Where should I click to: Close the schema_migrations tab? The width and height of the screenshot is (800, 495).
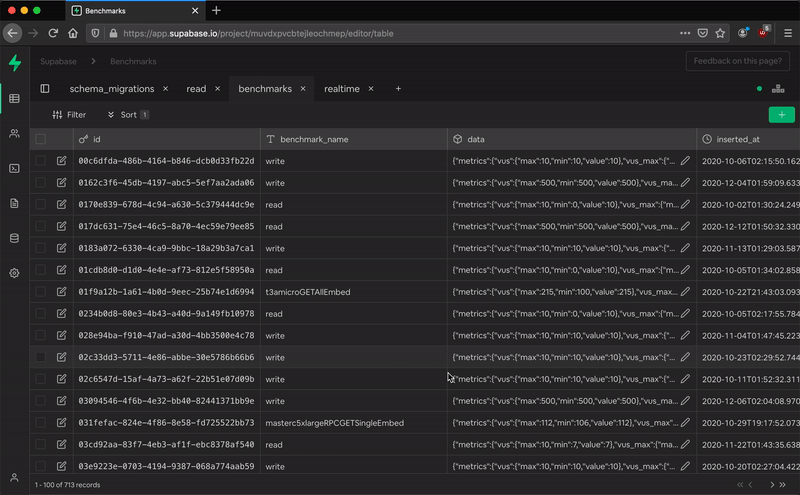point(165,89)
